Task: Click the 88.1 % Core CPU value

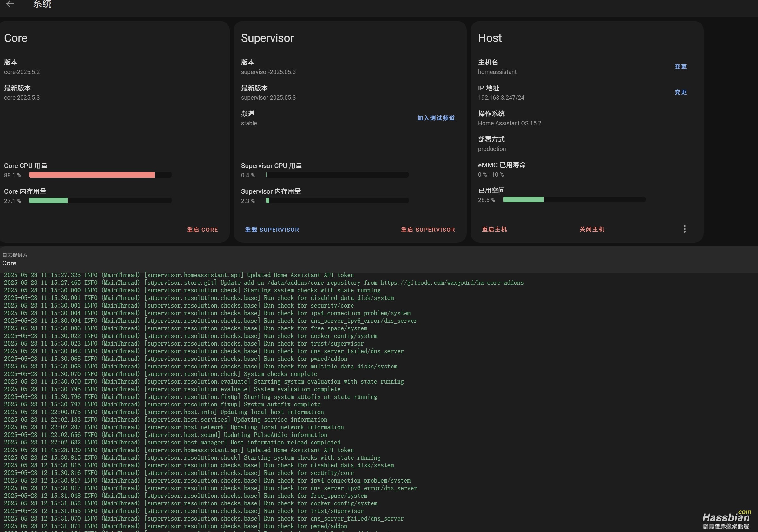Action: (13, 175)
